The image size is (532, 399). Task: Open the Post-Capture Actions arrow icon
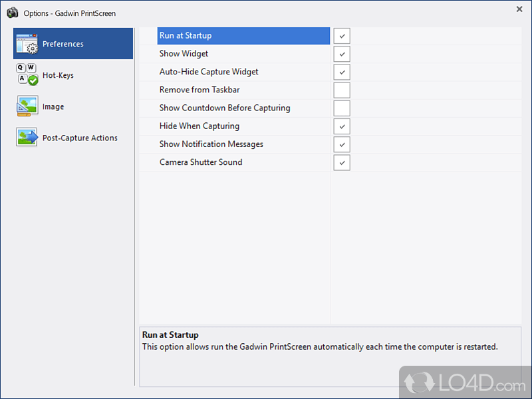[27, 136]
